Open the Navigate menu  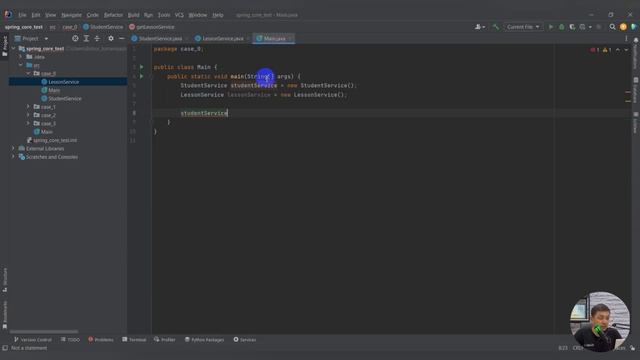coord(71,15)
